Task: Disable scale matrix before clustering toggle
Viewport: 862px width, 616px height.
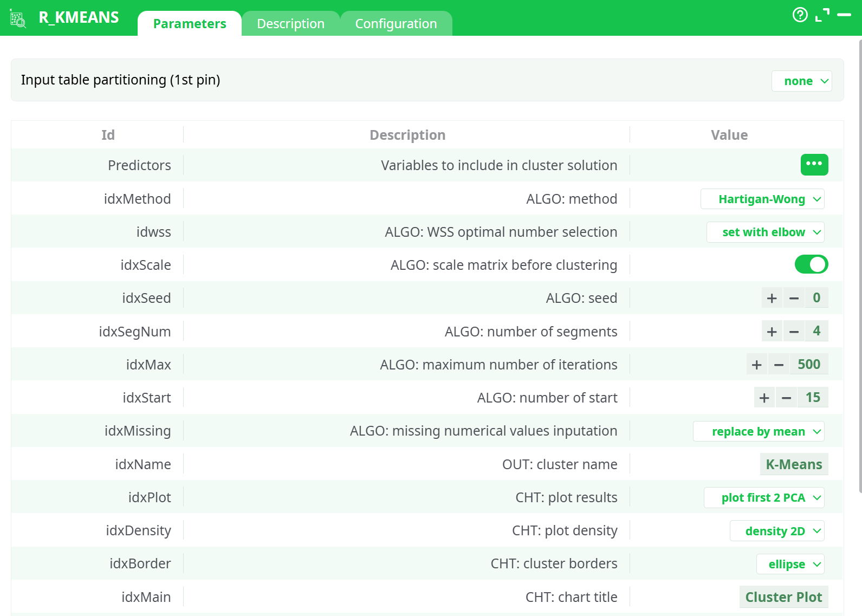Action: tap(811, 264)
